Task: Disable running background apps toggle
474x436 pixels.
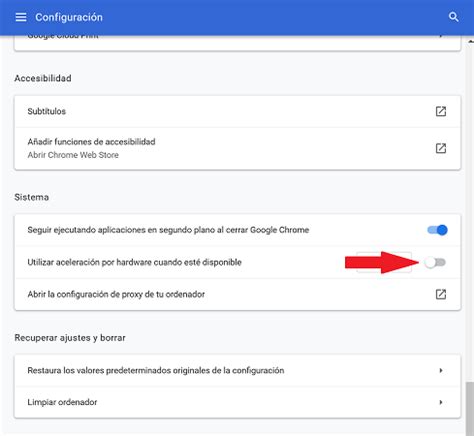Action: [x=437, y=230]
